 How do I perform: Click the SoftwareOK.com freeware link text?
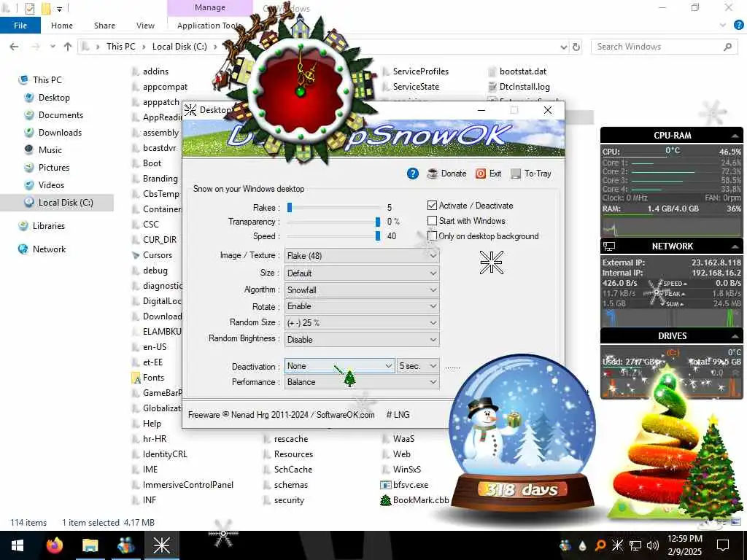[x=345, y=415]
